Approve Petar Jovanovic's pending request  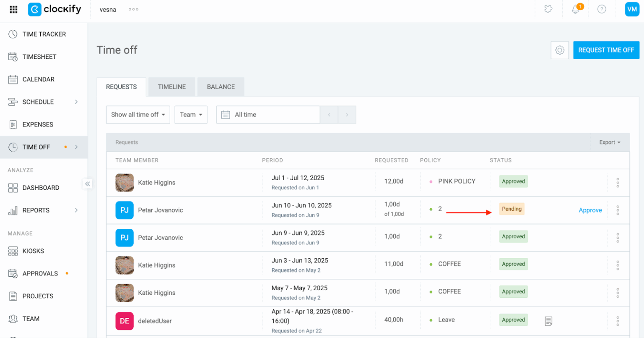[590, 210]
